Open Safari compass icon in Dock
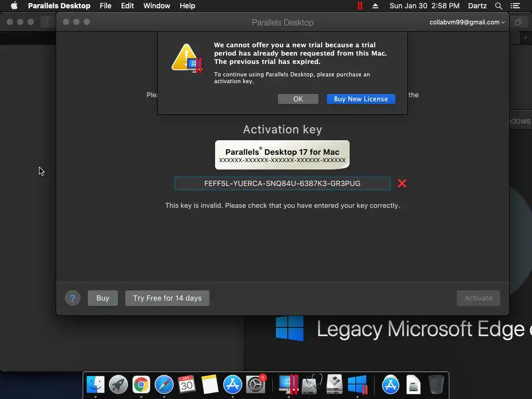The image size is (532, 399). 164,384
